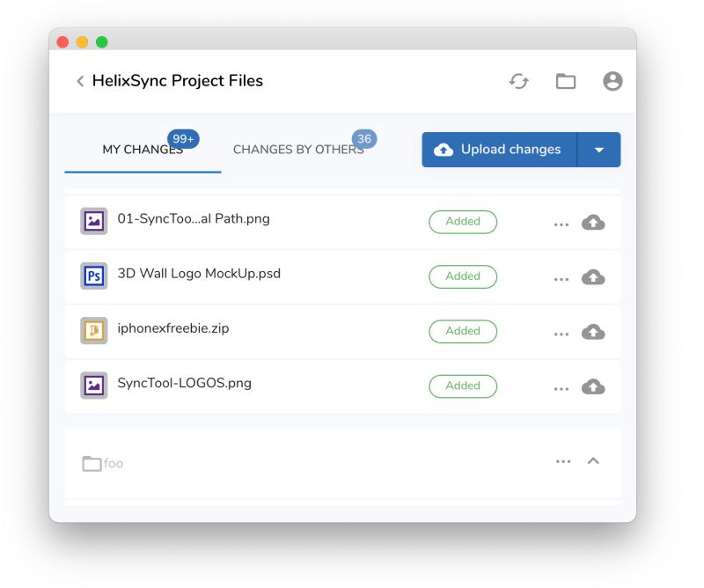704x588 pixels.
Task: Open the Upload changes dropdown arrow
Action: coord(599,150)
